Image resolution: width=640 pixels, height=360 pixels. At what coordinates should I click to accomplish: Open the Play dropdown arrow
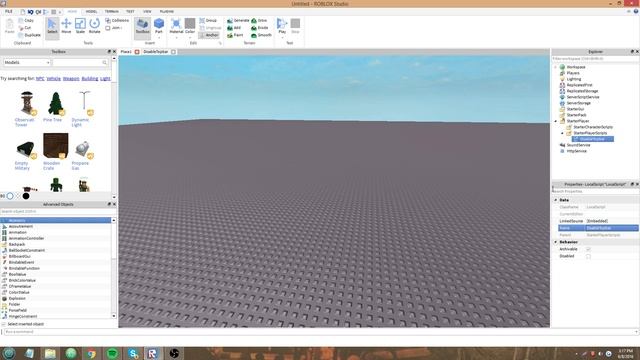point(282,38)
